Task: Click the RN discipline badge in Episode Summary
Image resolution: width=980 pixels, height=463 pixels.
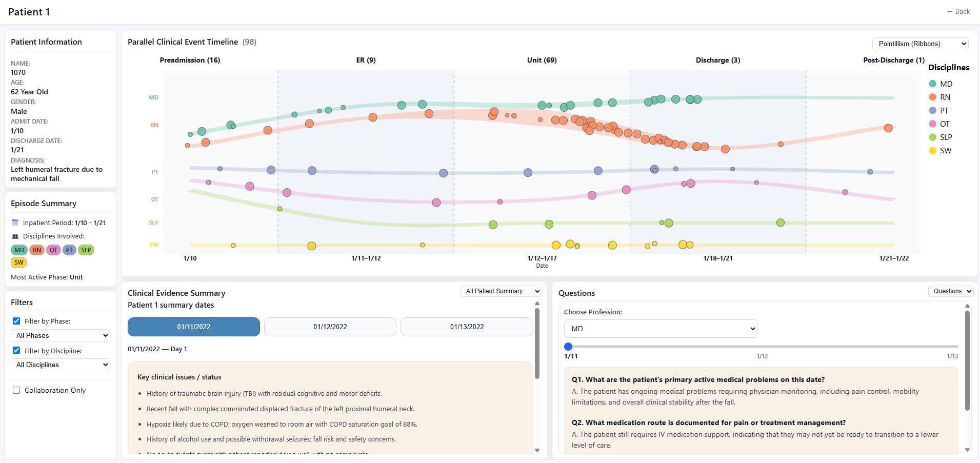Action: pos(37,250)
